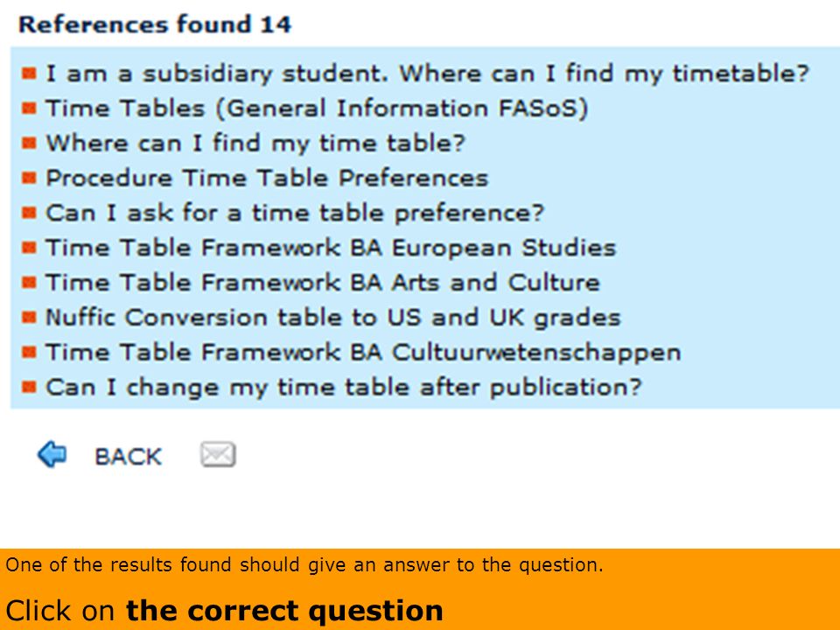Image resolution: width=840 pixels, height=630 pixels.
Task: Click the orange bullet beside subsidiary student question
Action: point(29,73)
